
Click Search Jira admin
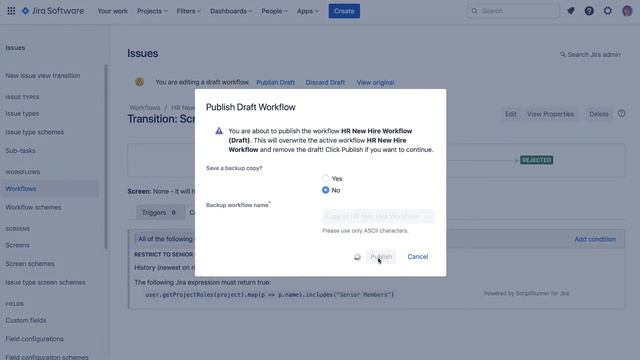tap(590, 54)
